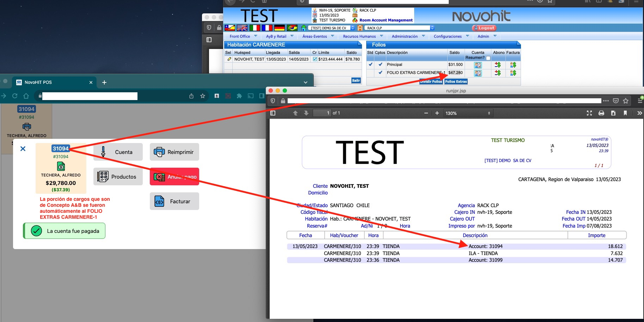The width and height of the screenshot is (644, 322).
Task: Open account statement icon for Principal folio
Action: [478, 65]
